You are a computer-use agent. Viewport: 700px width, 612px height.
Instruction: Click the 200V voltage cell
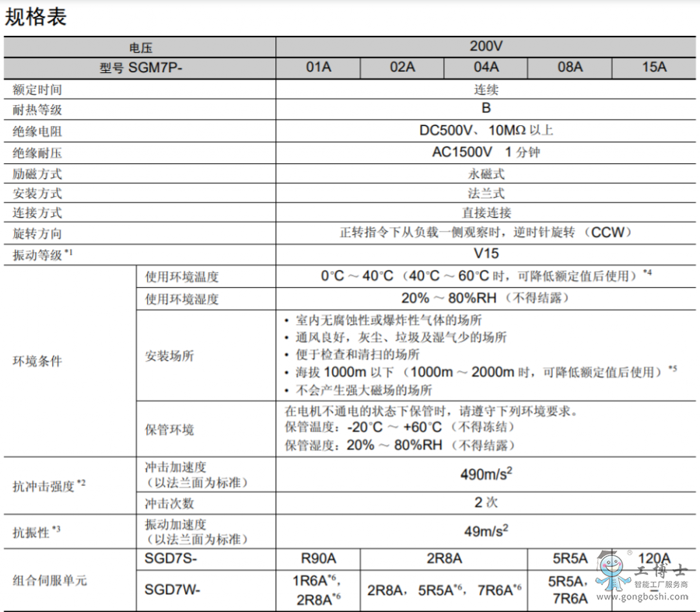tap(485, 47)
